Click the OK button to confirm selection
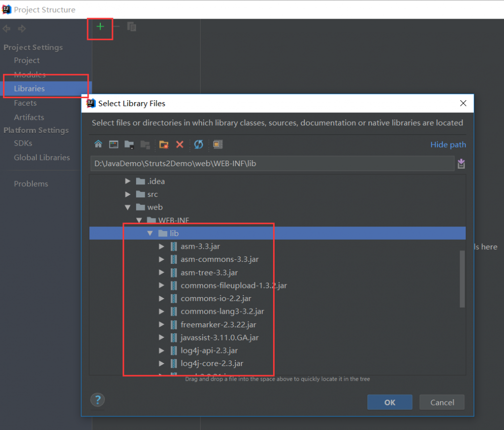The image size is (504, 430). tap(390, 402)
